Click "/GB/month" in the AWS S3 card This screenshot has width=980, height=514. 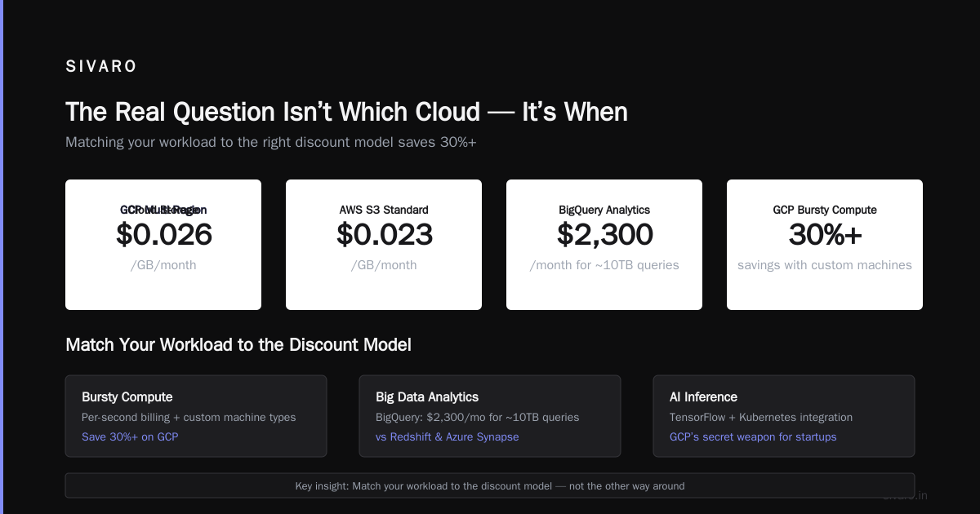click(x=384, y=265)
